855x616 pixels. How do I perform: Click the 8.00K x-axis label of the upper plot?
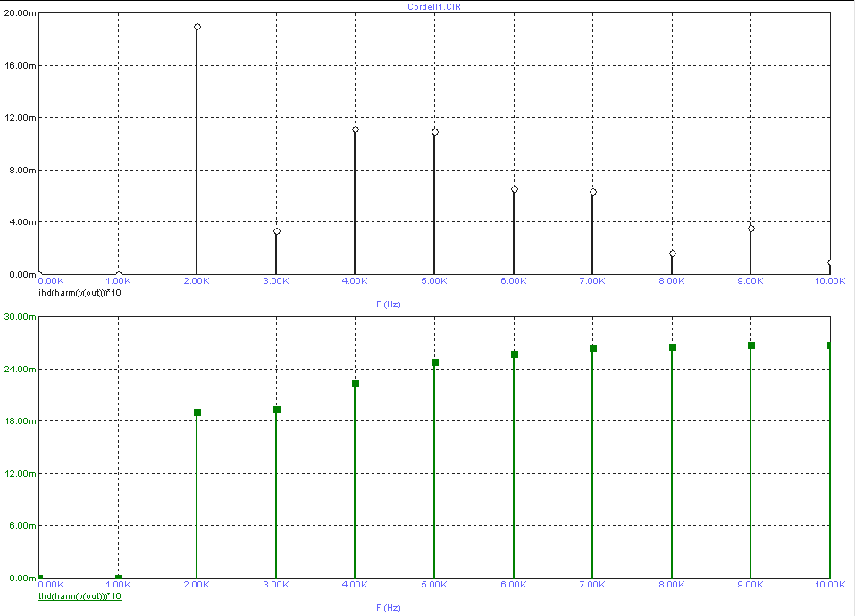672,281
